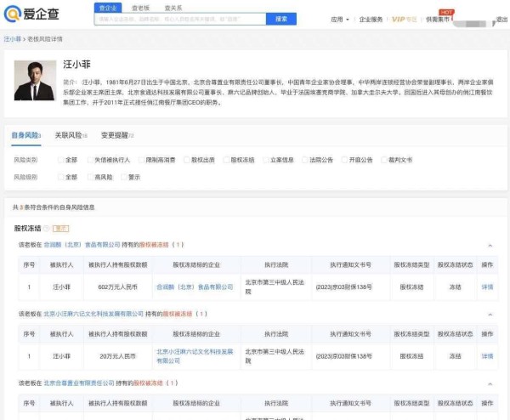Collapse the 北京小汪麻六记 frozen equity section
Image resolution: width=510 pixels, height=420 pixels.
pyautogui.click(x=490, y=315)
